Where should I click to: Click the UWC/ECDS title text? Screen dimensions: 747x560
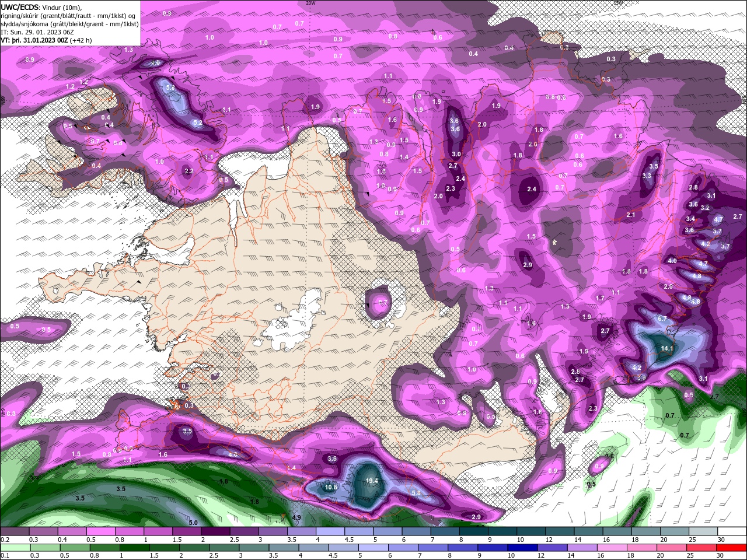click(19, 7)
